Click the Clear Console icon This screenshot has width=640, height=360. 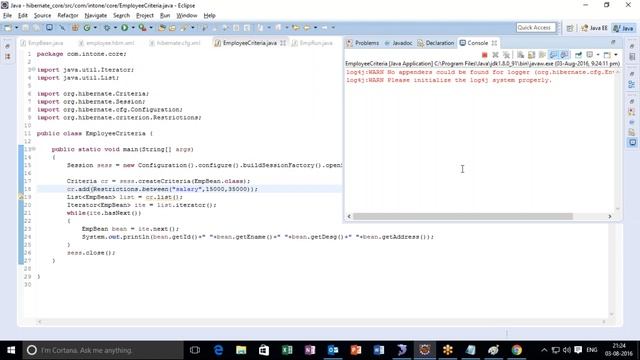pos(520,55)
